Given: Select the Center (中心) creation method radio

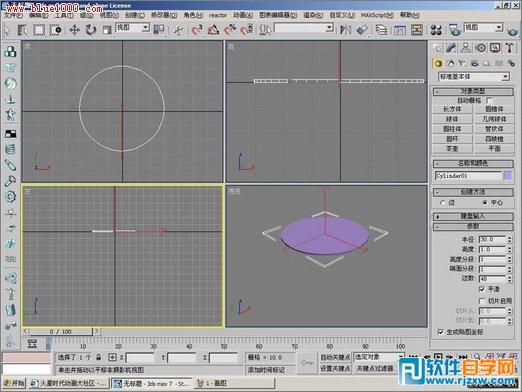Looking at the screenshot, I should click(485, 202).
